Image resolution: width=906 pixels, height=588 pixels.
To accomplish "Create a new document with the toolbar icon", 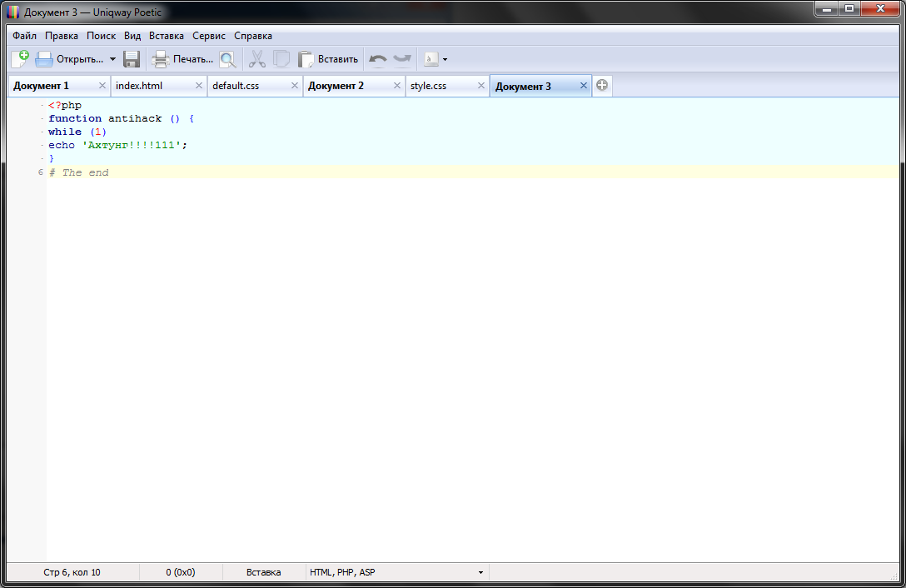I will (20, 59).
